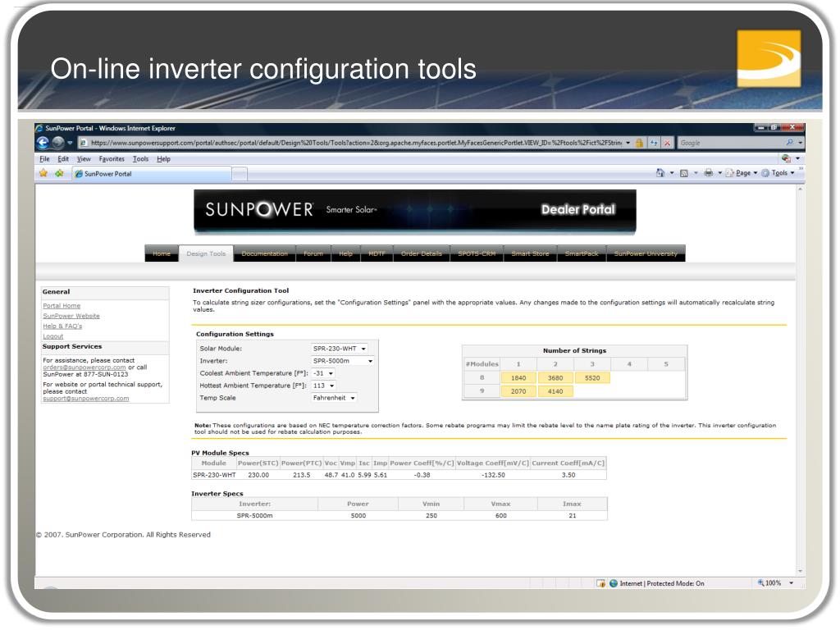The image size is (840, 630).
Task: Open the Help & FAQ's link
Action: pyautogui.click(x=62, y=326)
